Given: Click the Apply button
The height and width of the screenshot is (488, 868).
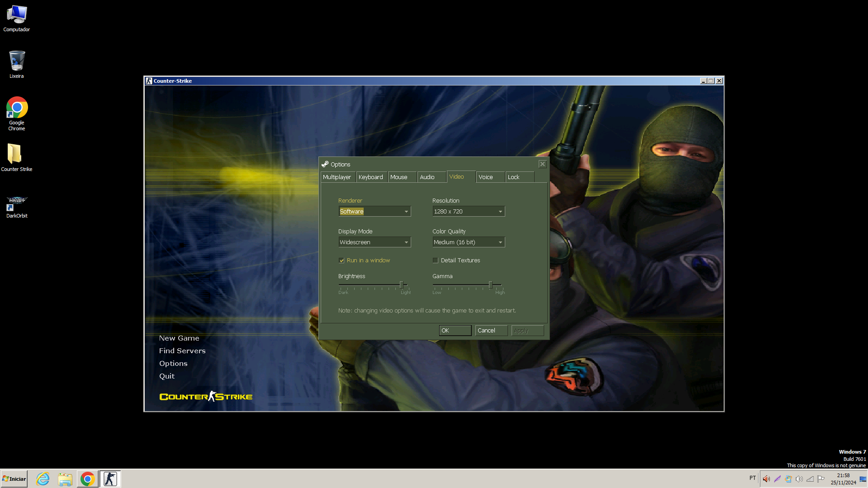Looking at the screenshot, I should coord(527,331).
